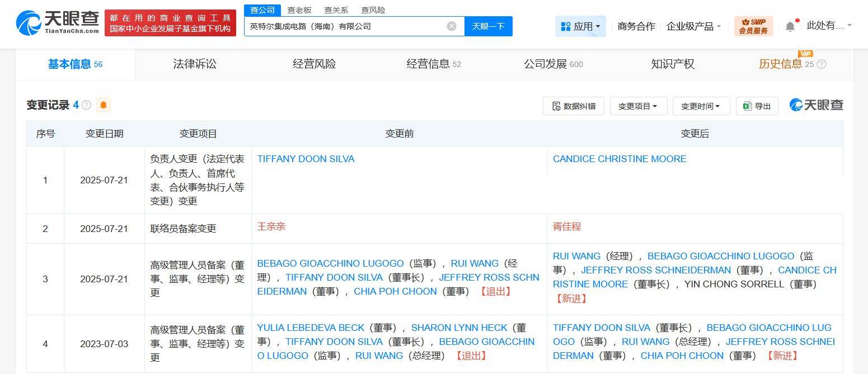Open the 应用 apps dropdown
The width and height of the screenshot is (868, 374).
coord(580,26)
